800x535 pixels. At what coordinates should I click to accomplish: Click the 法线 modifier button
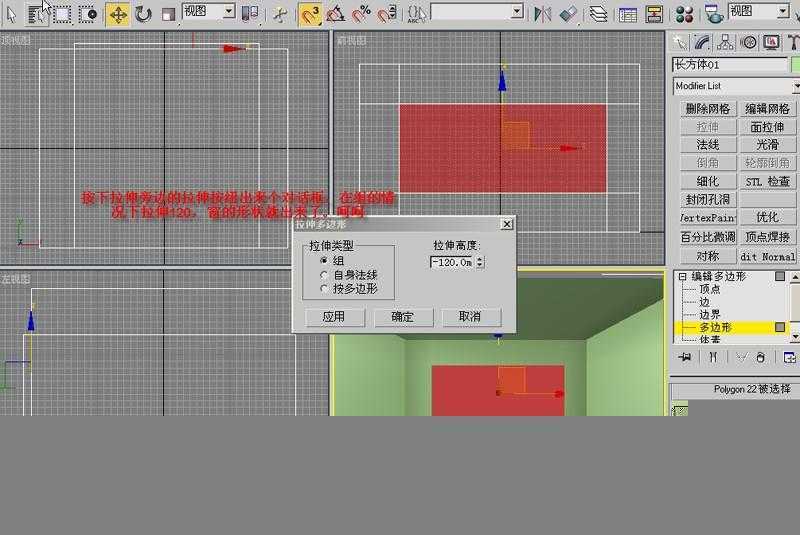tap(708, 145)
